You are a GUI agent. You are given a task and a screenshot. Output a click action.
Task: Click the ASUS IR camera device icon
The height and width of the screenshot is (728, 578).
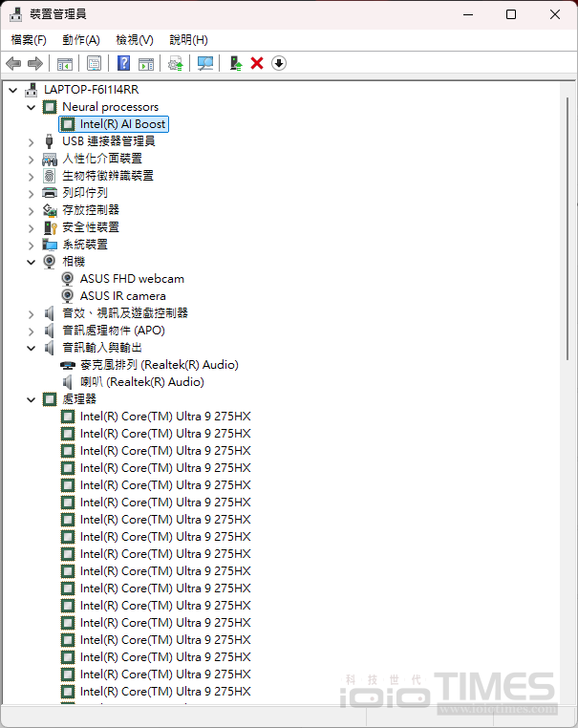click(67, 296)
